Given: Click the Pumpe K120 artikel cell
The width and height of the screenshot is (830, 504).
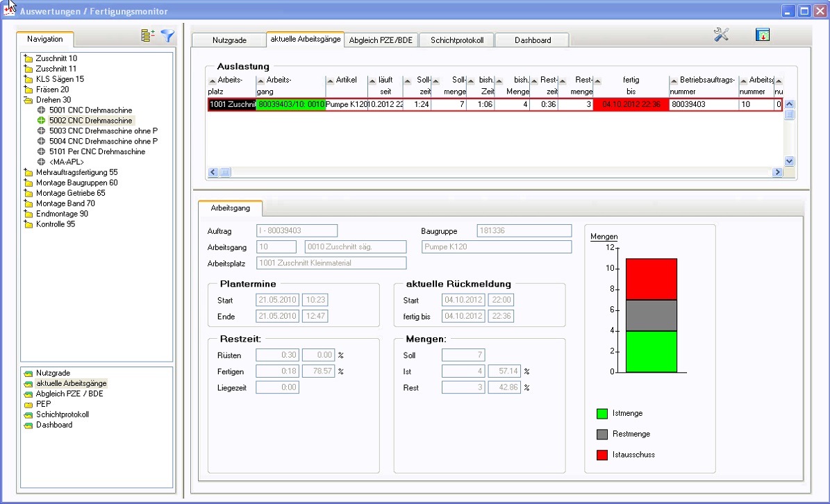Looking at the screenshot, I should [346, 105].
